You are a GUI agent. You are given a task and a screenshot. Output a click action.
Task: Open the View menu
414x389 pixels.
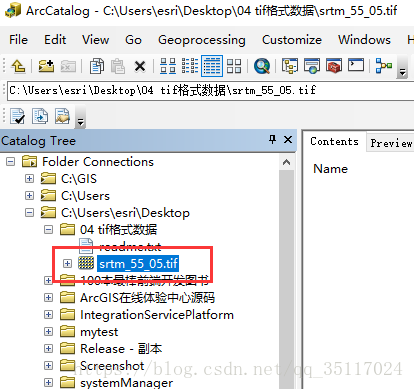pyautogui.click(x=96, y=40)
